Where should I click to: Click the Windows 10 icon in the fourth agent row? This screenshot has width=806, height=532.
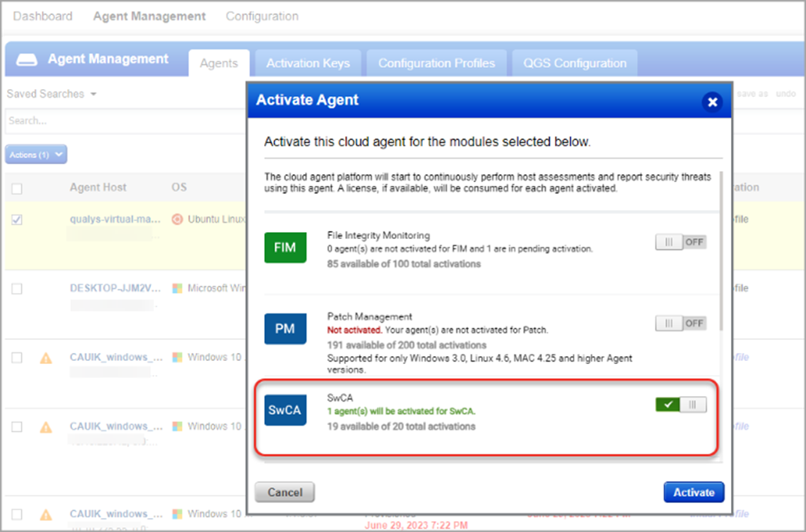click(x=177, y=427)
